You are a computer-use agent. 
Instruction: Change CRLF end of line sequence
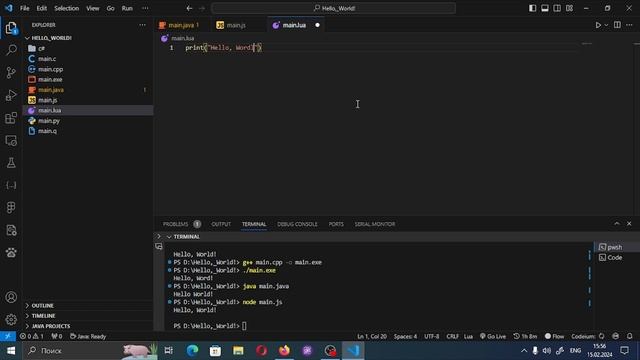pyautogui.click(x=452, y=336)
